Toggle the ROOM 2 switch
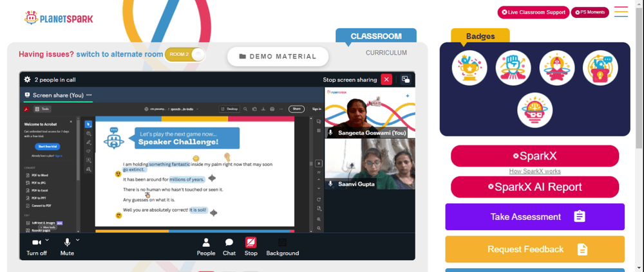Viewport: 644px width, 272px height. (185, 55)
